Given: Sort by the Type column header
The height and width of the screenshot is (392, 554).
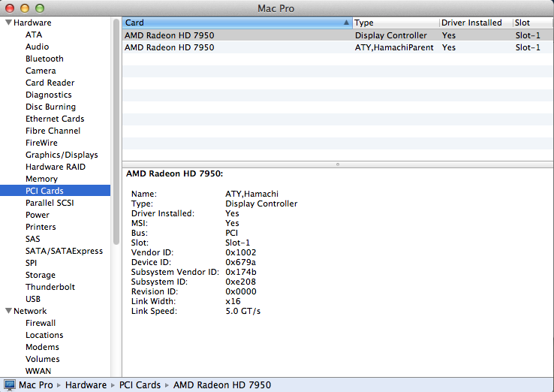Looking at the screenshot, I should click(x=396, y=23).
